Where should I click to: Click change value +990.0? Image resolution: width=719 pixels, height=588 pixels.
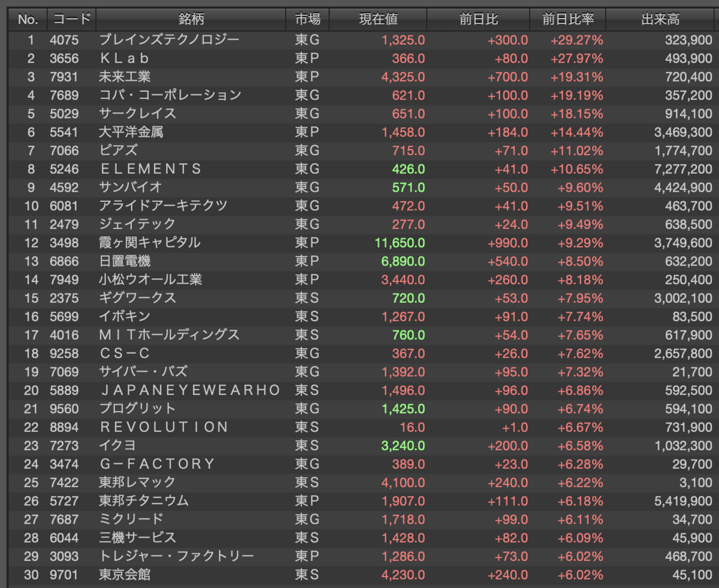[x=508, y=243]
